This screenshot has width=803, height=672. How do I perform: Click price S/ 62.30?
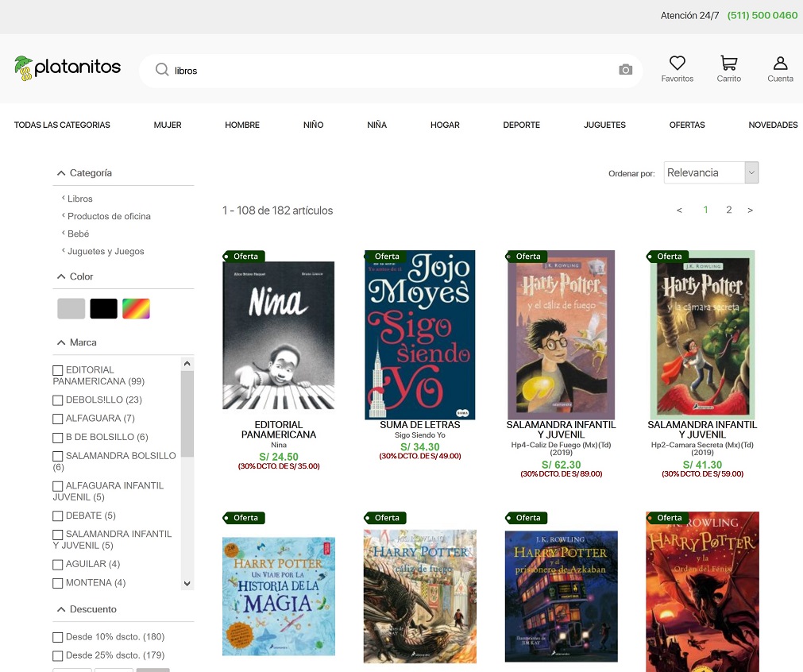click(x=562, y=465)
